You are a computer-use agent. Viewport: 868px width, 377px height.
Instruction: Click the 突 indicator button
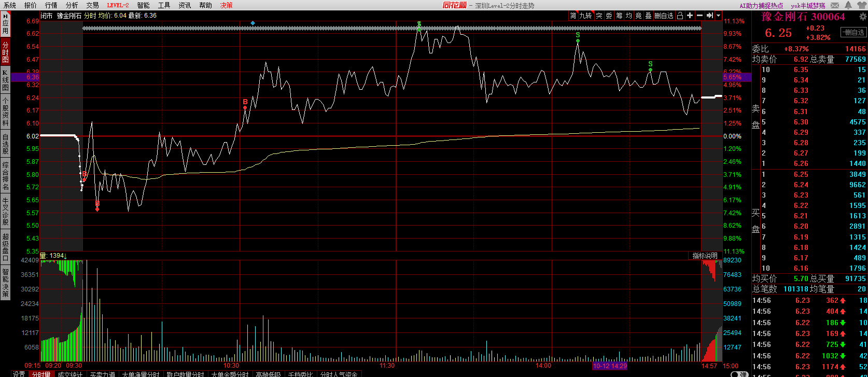[x=599, y=16]
